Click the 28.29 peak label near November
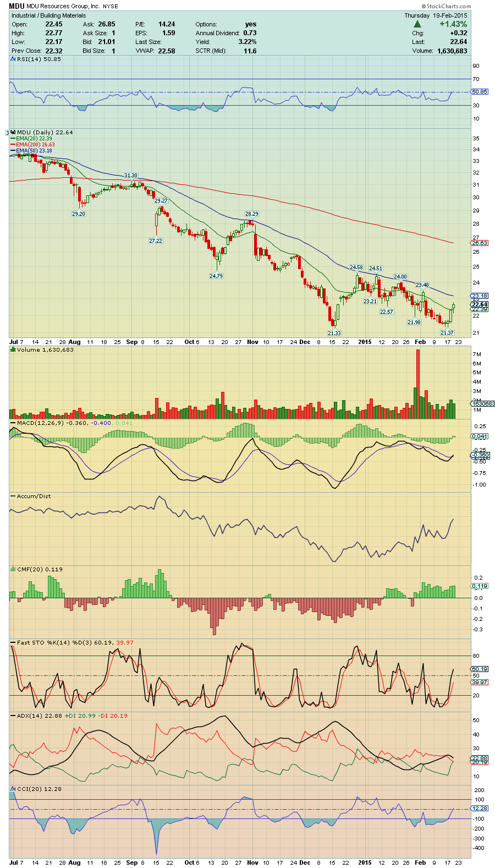 (252, 214)
